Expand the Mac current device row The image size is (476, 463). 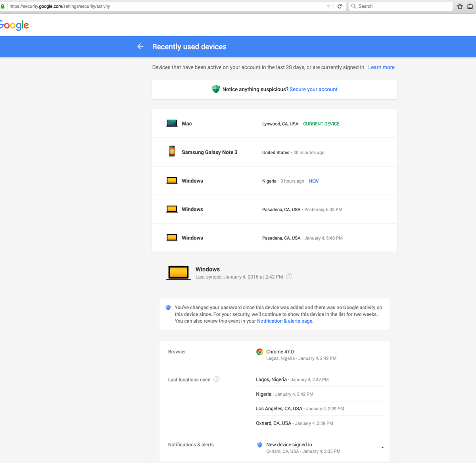coord(274,124)
